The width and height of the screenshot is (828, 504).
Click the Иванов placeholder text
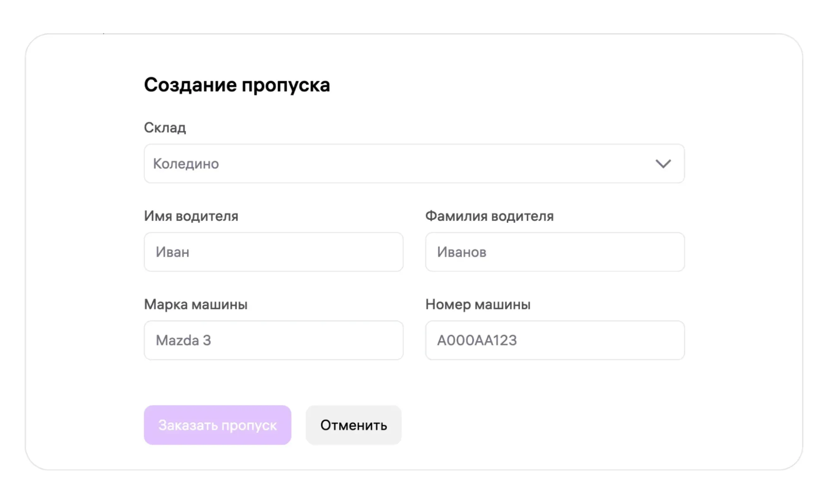[461, 252]
